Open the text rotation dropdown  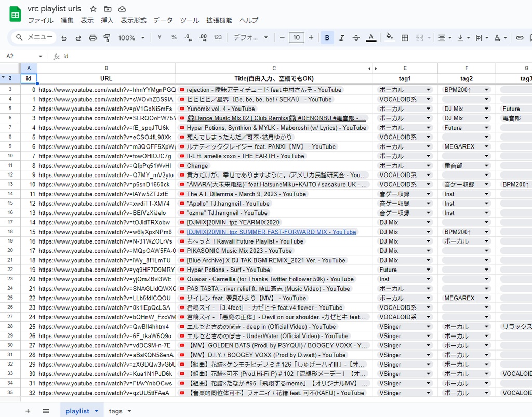coord(500,37)
